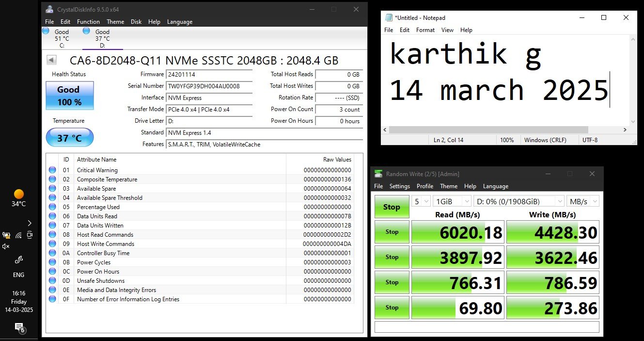Click the 37 °C temperature button

tap(70, 138)
